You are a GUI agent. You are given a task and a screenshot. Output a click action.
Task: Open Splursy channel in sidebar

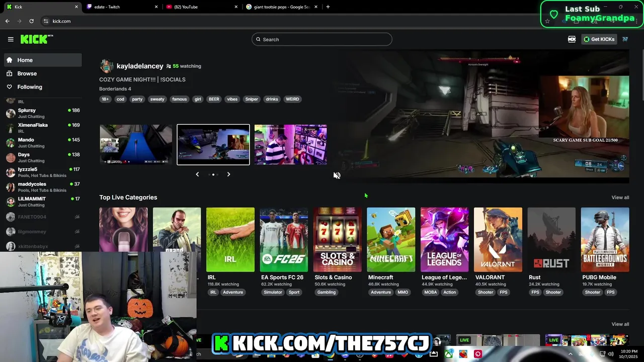click(43, 113)
